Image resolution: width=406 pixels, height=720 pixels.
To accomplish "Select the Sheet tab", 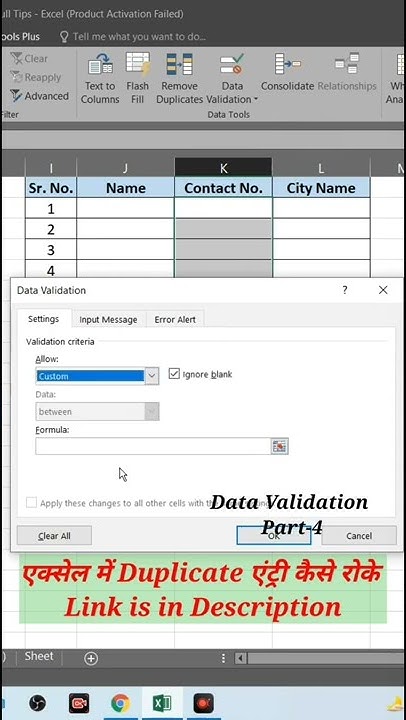I will click(x=39, y=656).
